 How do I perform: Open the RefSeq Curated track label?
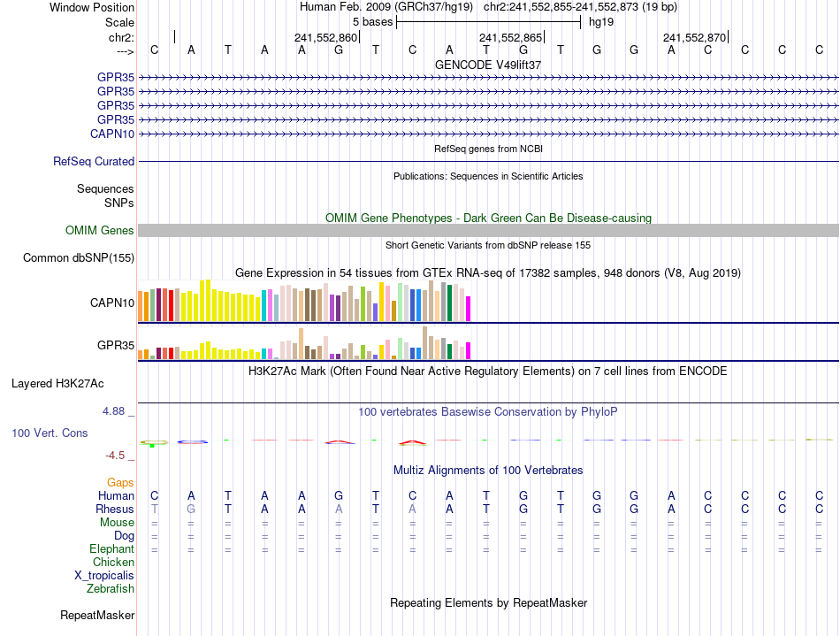pos(94,161)
